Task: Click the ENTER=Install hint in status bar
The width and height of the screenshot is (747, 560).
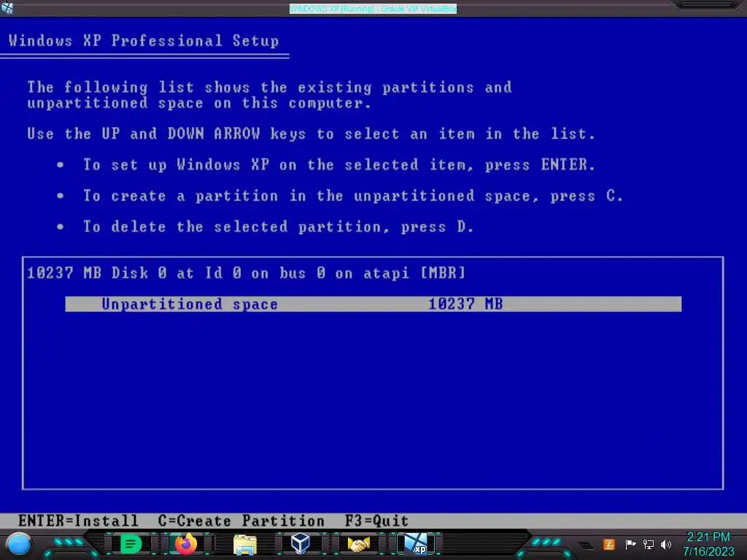Action: [x=78, y=521]
